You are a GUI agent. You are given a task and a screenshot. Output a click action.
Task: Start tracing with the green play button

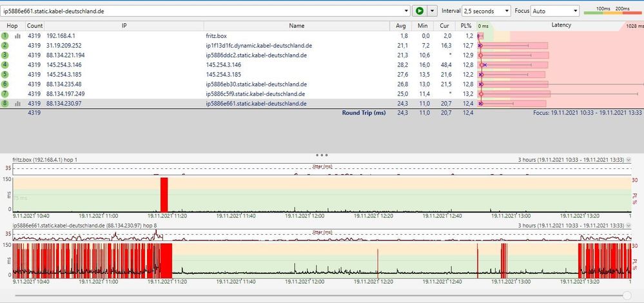pos(420,11)
